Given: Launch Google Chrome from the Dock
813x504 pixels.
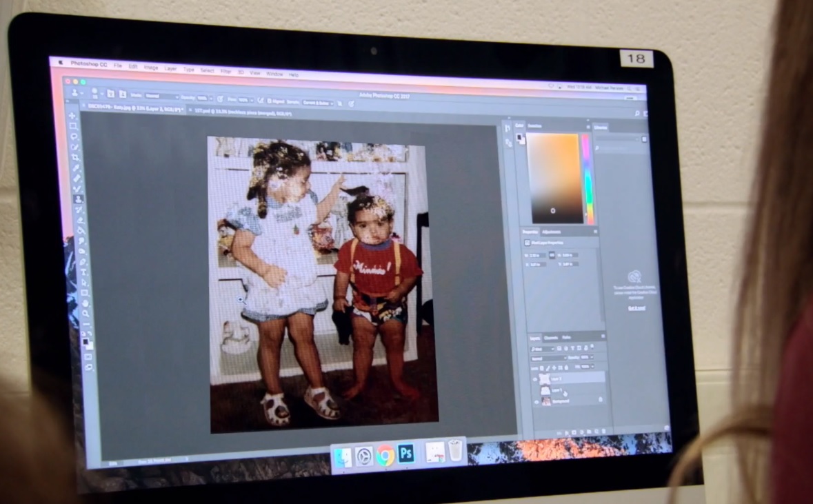Looking at the screenshot, I should coord(385,455).
